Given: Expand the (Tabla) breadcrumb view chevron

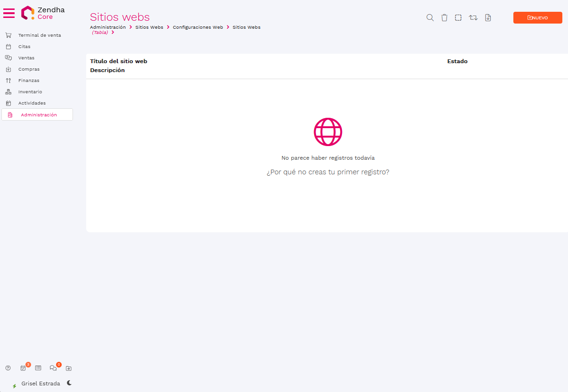Looking at the screenshot, I should click(x=113, y=33).
